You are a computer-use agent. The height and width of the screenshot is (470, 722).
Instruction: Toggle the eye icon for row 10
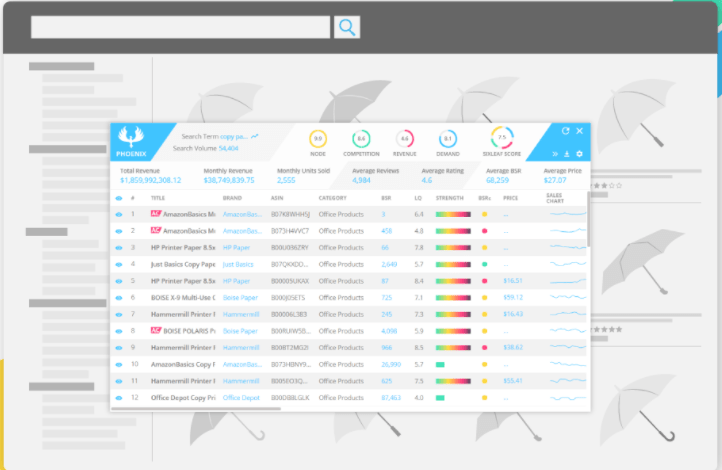click(x=119, y=365)
